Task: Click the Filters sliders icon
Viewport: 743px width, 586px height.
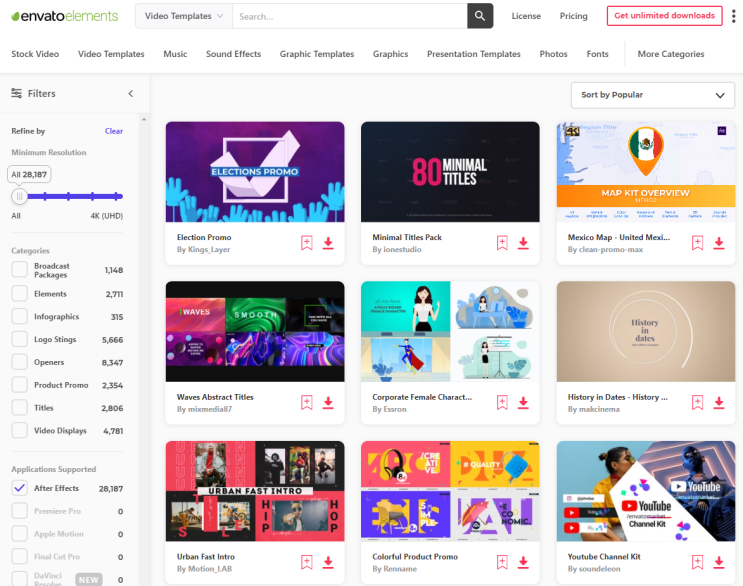Action: pos(17,93)
